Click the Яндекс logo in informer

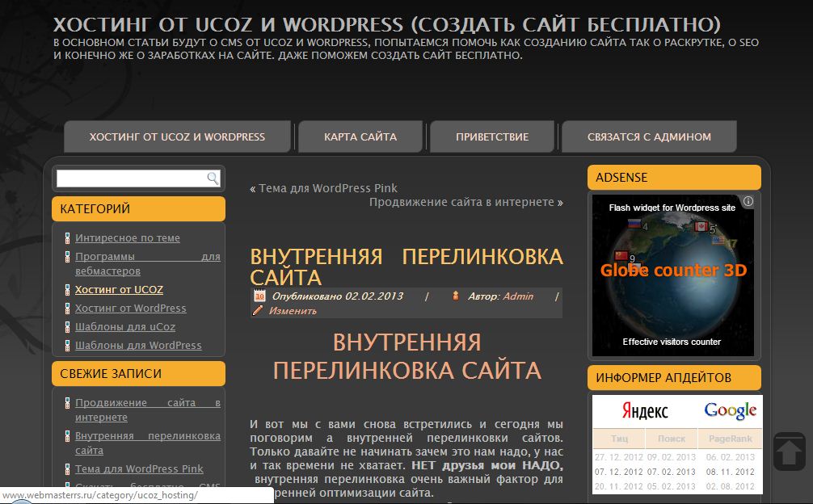point(645,411)
